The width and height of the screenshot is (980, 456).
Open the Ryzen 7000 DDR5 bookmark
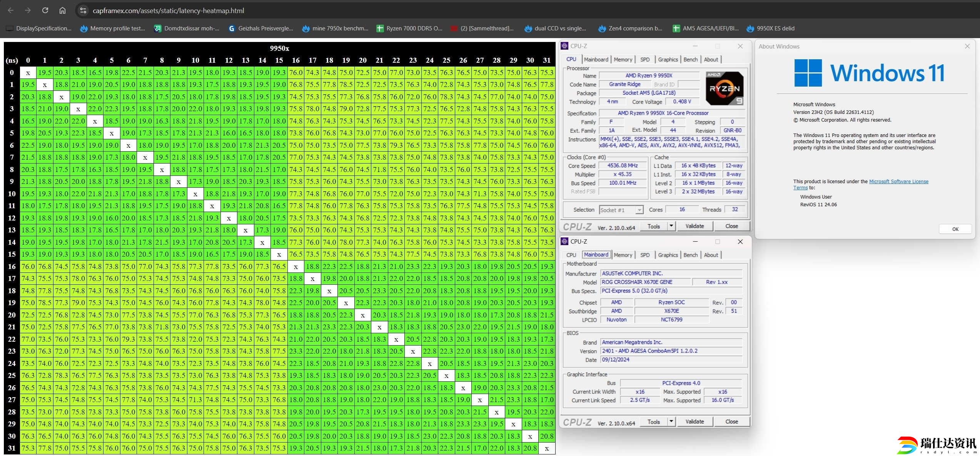(409, 28)
